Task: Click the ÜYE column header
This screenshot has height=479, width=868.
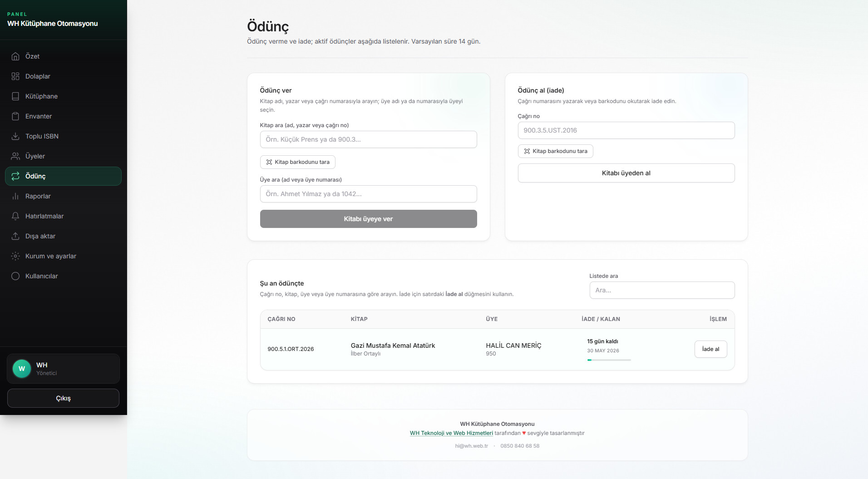Action: click(x=492, y=319)
